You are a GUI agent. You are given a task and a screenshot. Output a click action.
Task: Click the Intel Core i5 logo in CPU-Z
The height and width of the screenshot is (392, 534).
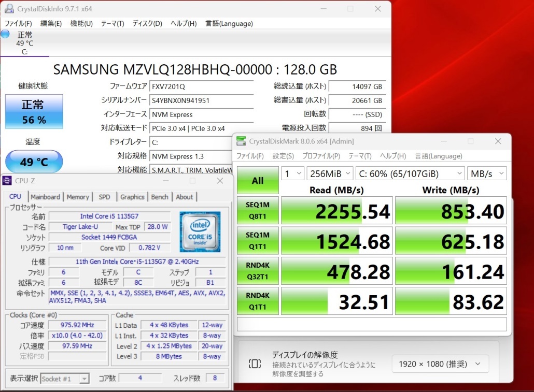coord(200,231)
